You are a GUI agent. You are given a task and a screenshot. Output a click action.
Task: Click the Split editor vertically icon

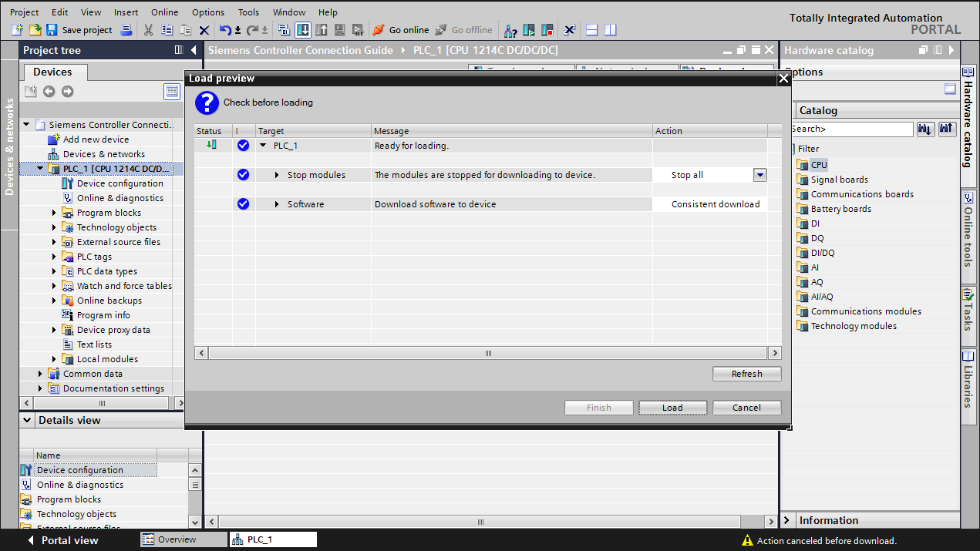[611, 30]
